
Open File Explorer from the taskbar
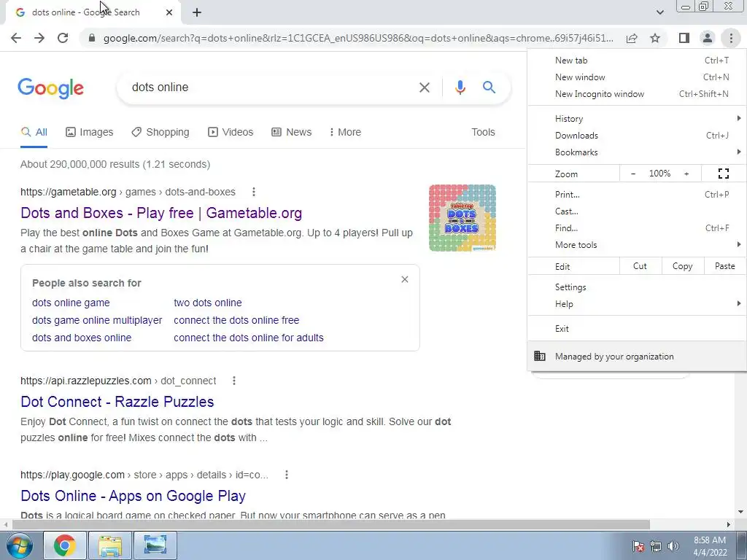pyautogui.click(x=109, y=545)
